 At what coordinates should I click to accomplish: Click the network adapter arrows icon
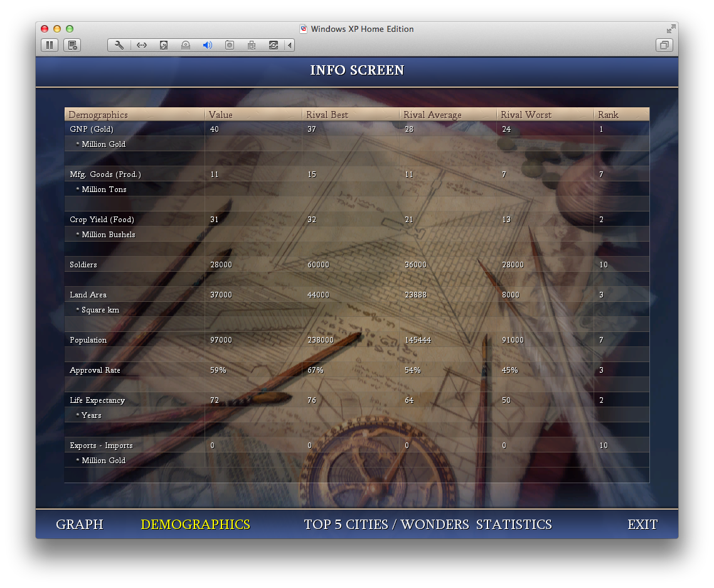142,45
